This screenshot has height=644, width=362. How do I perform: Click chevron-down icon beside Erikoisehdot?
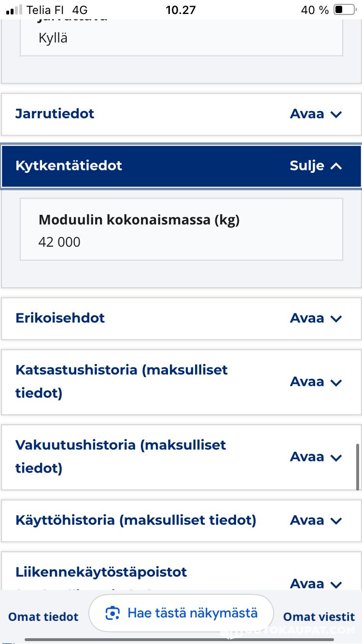coord(336,319)
